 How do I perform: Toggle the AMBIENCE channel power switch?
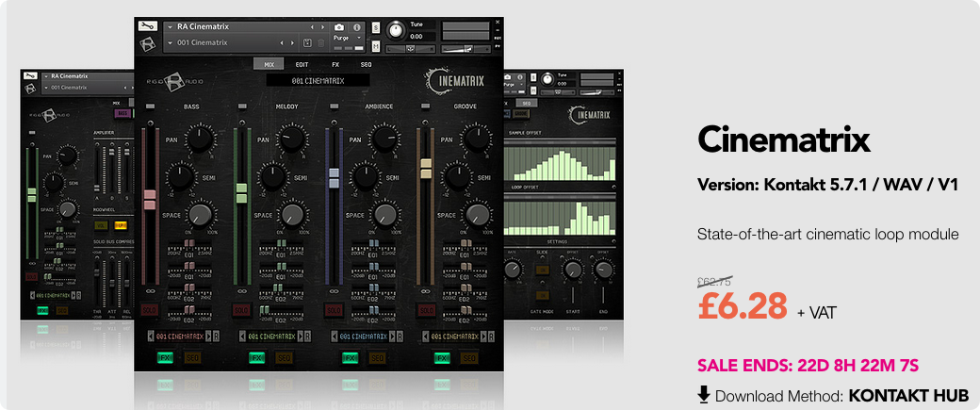(334, 107)
